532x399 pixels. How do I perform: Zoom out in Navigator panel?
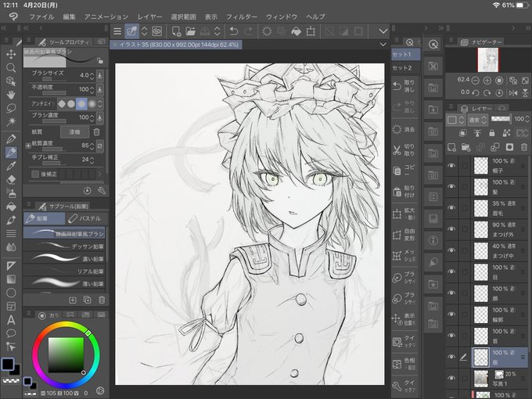[476, 81]
